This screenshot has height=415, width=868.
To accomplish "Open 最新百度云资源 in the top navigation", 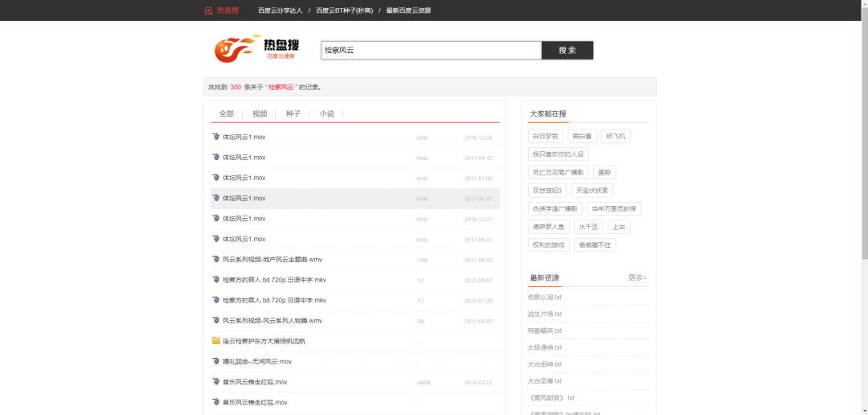I will pos(408,10).
